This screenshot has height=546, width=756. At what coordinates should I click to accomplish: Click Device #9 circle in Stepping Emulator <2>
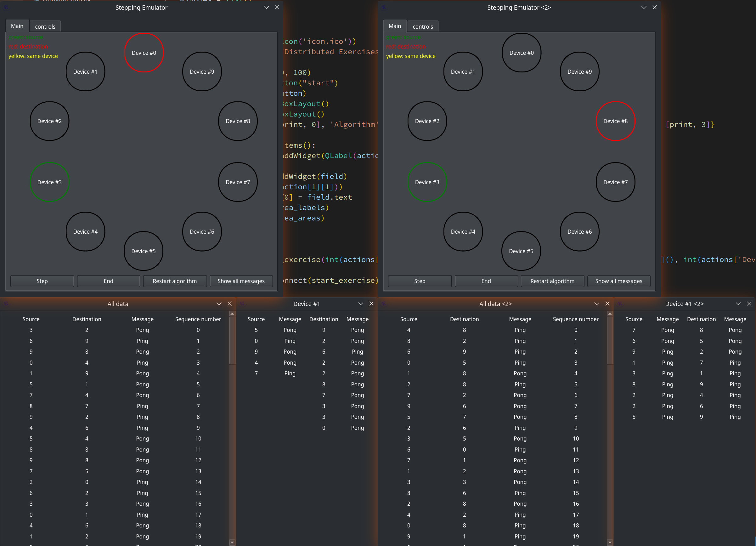click(579, 72)
